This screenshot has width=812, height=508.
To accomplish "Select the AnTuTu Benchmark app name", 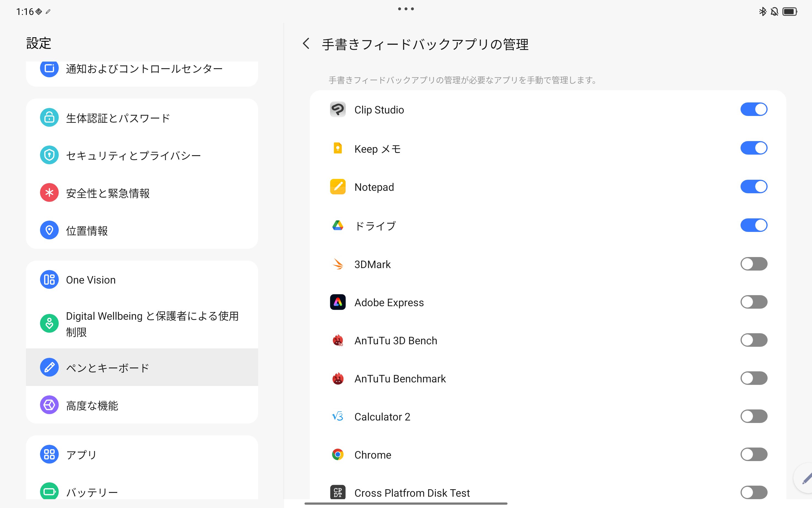I will (400, 379).
